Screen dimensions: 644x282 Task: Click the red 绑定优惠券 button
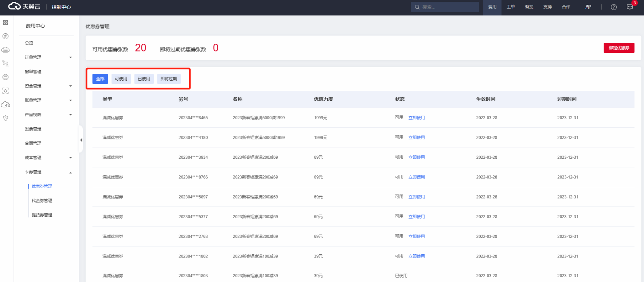[x=619, y=48]
